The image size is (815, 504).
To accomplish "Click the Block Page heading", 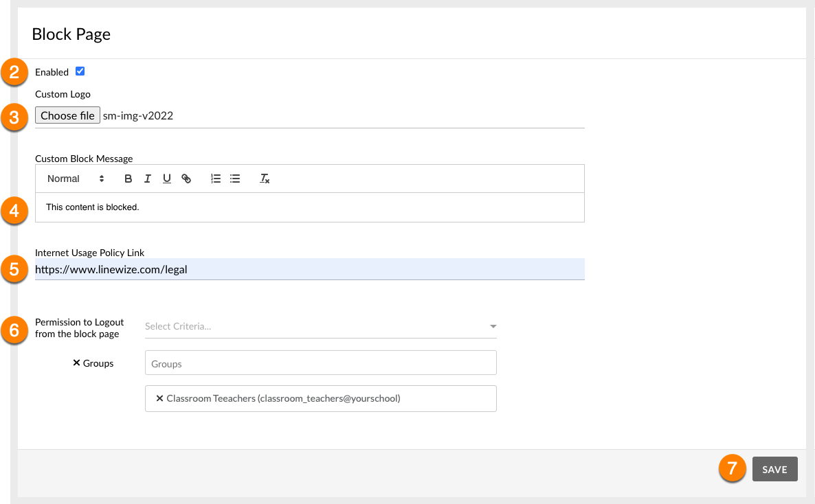I will click(x=71, y=34).
